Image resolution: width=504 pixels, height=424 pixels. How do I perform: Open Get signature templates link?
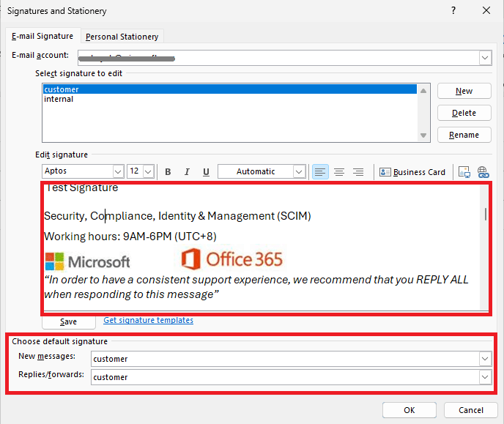click(x=148, y=320)
